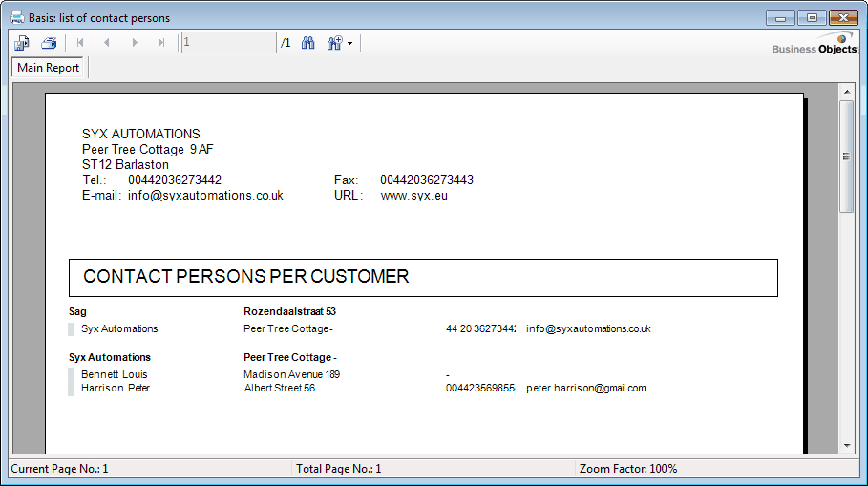This screenshot has height=486, width=868.
Task: Click the printer icon in title bar
Action: pos(16,17)
